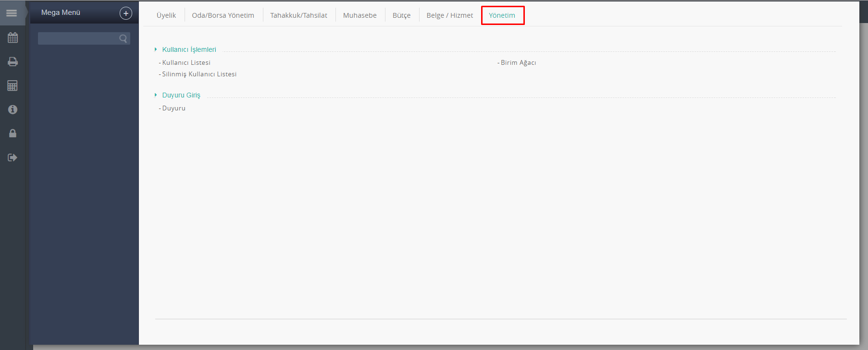868x350 pixels.
Task: Open the calculator icon in sidebar
Action: point(12,85)
